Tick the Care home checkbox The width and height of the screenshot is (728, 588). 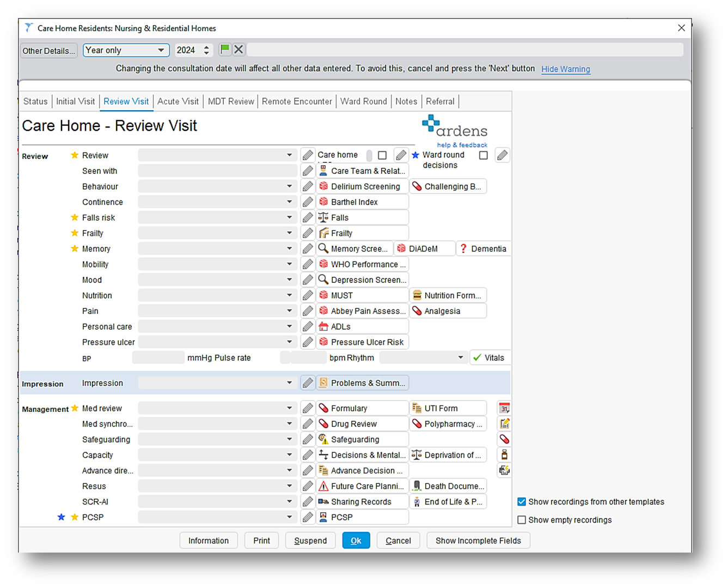click(382, 155)
